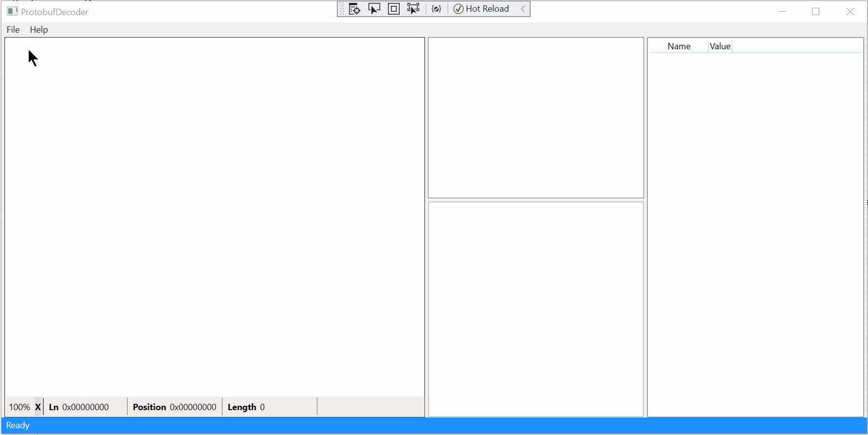Image resolution: width=868 pixels, height=435 pixels.
Task: Open the File menu
Action: tap(13, 30)
